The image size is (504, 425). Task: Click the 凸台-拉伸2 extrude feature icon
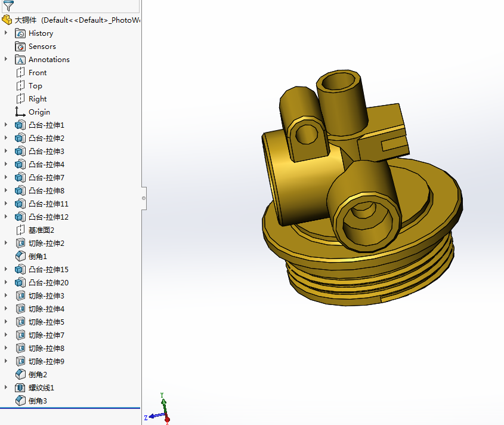(20, 138)
